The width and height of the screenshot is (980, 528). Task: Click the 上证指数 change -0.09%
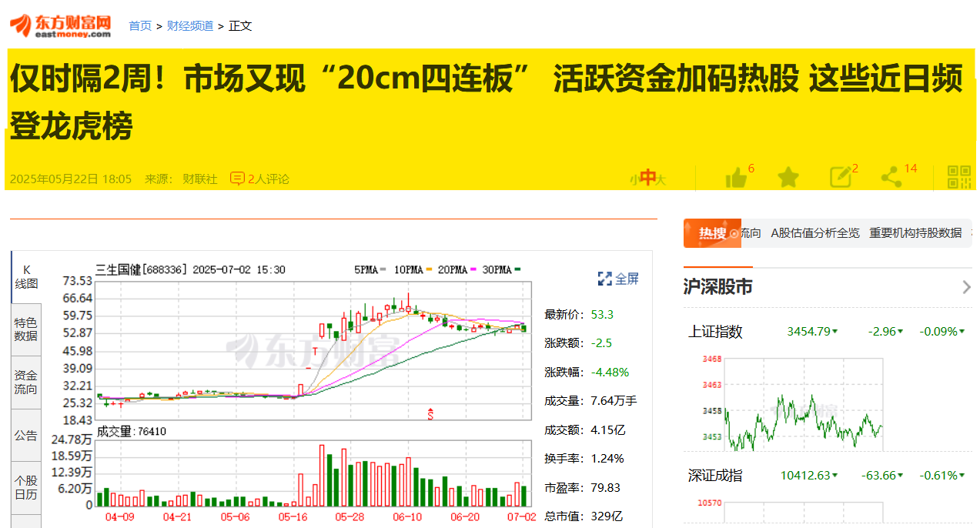938,332
